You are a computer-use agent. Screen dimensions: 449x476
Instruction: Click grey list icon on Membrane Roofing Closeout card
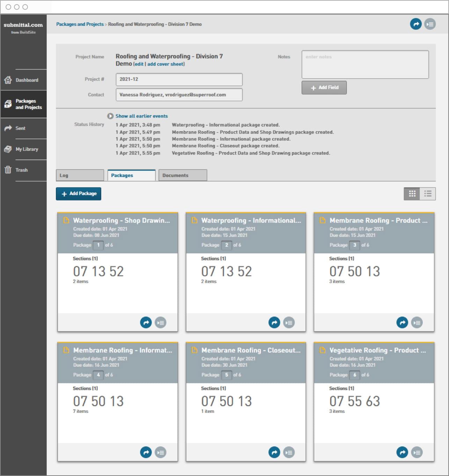[x=289, y=452]
